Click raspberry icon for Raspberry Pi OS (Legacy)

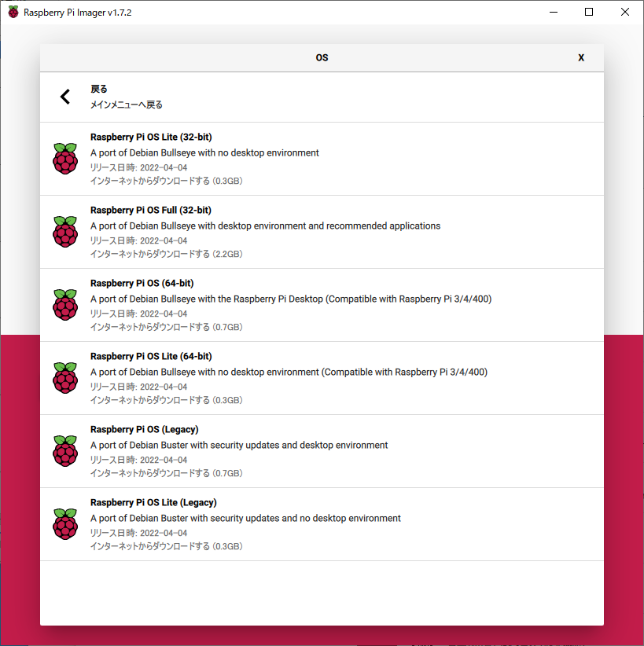[65, 451]
